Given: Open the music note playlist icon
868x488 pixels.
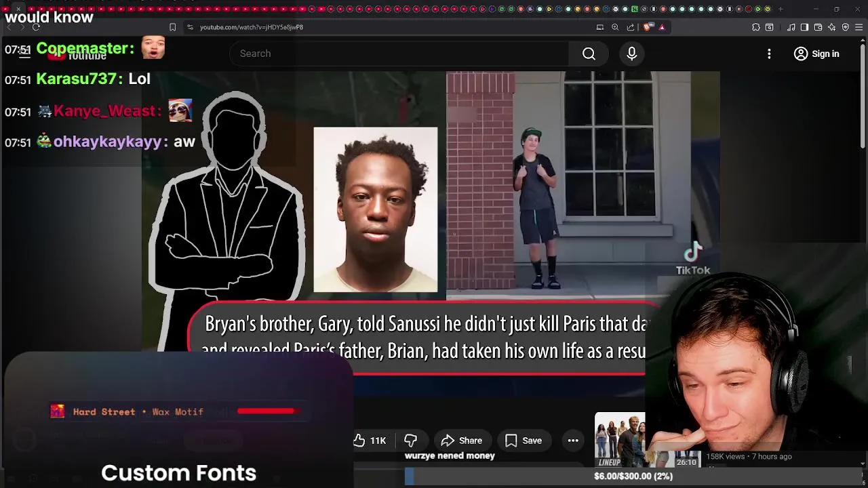Looking at the screenshot, I should click(791, 27).
